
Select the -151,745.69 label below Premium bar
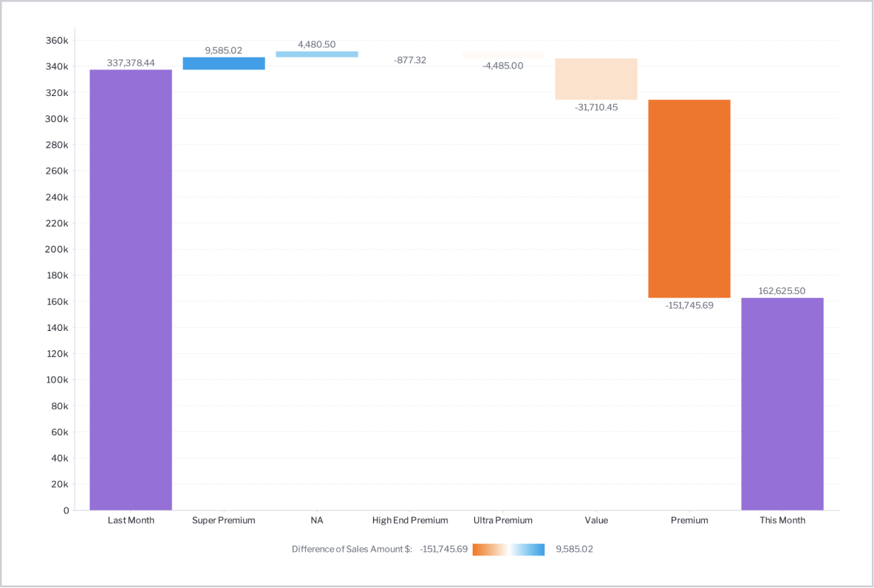click(x=689, y=305)
